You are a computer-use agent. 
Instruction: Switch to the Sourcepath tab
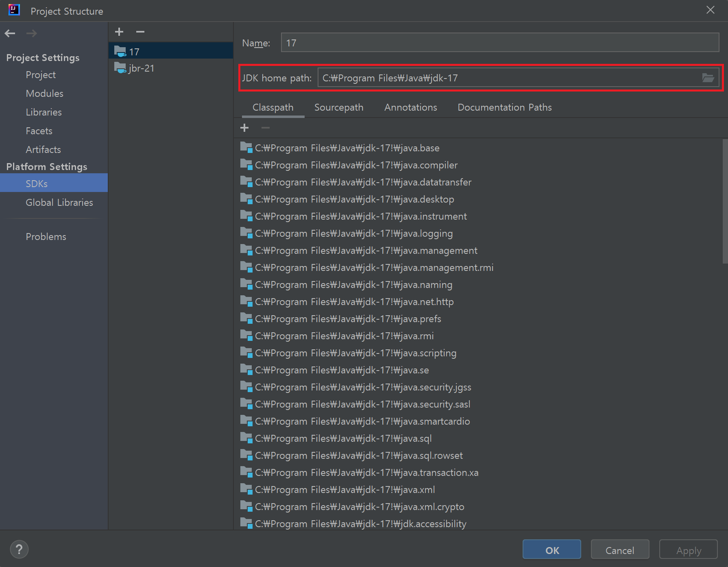[x=339, y=107]
